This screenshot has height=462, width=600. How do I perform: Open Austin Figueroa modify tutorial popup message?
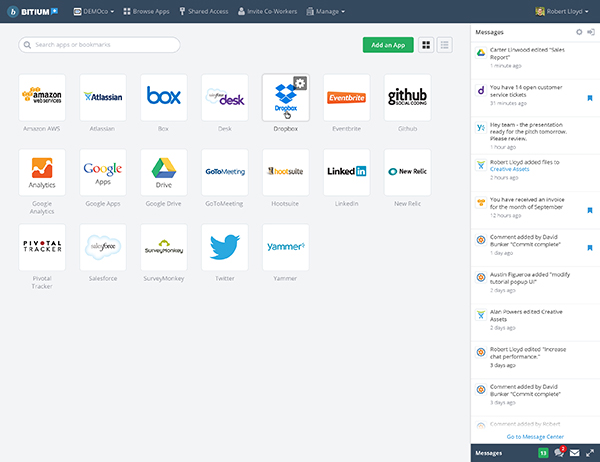(x=535, y=284)
